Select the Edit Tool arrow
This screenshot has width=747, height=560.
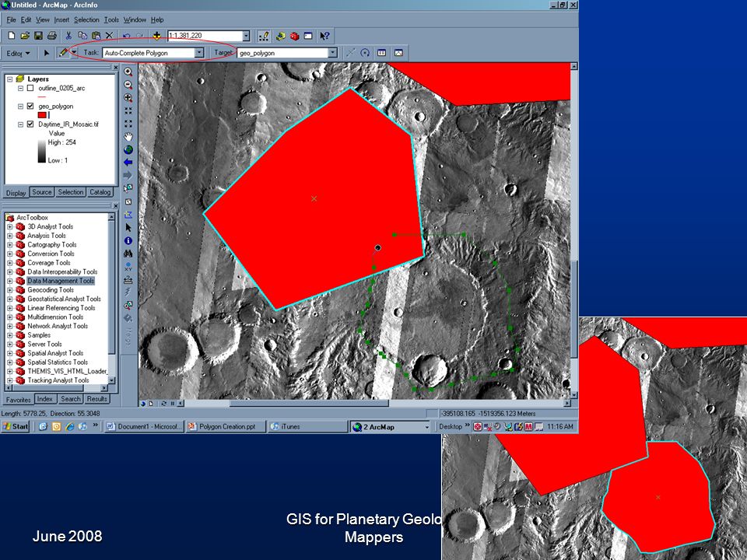pos(46,53)
